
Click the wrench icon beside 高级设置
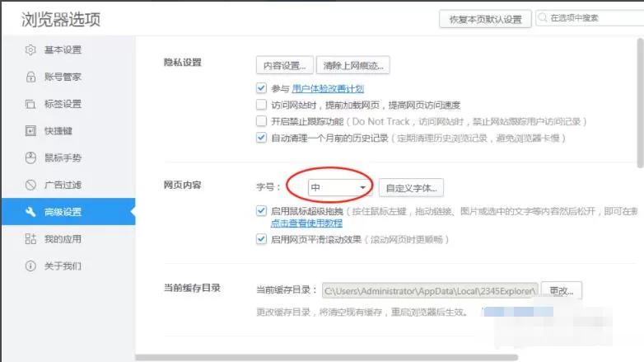pos(30,212)
